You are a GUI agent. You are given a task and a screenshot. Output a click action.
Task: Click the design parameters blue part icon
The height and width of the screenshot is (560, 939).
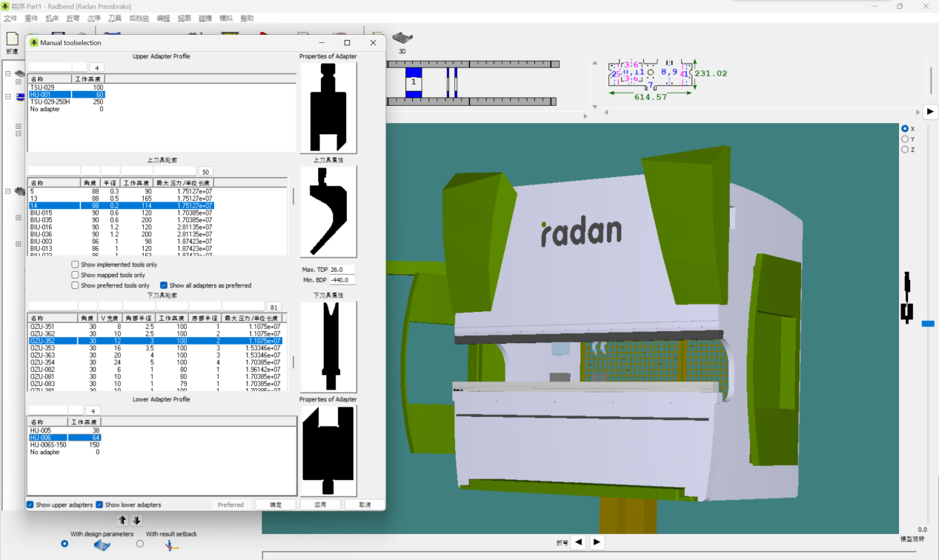[102, 545]
